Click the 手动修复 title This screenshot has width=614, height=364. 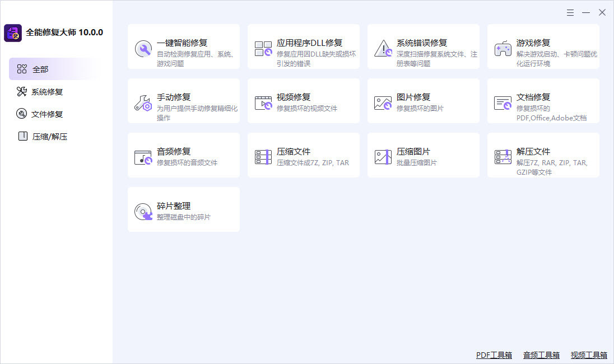[x=174, y=97]
